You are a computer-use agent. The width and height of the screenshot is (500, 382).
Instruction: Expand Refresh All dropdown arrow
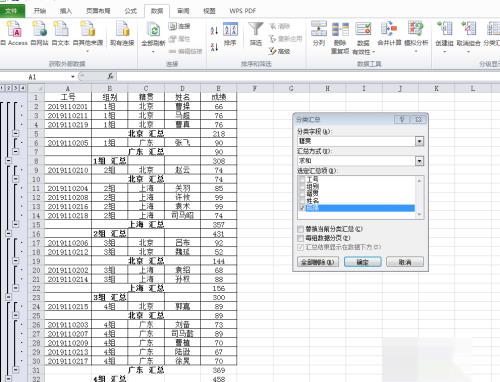coord(153,52)
